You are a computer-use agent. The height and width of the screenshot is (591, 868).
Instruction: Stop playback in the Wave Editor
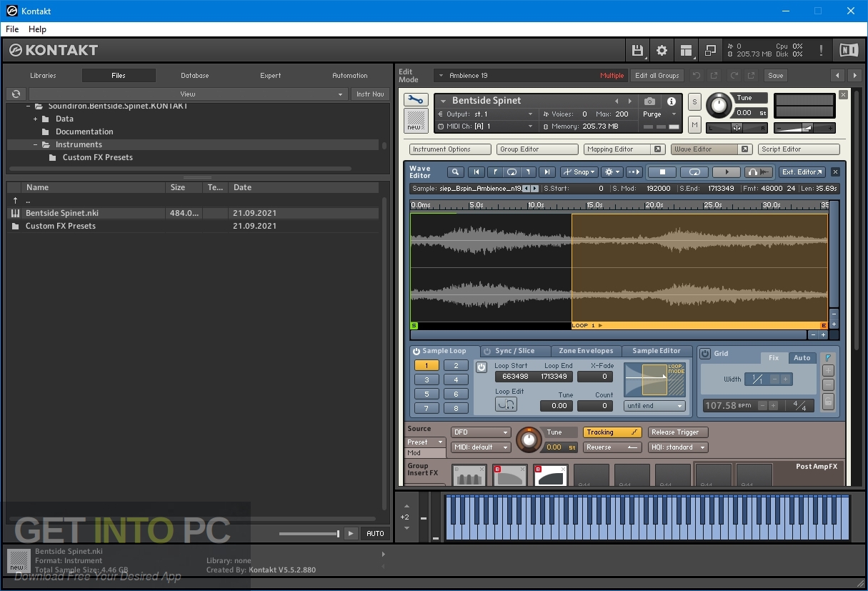coord(662,172)
